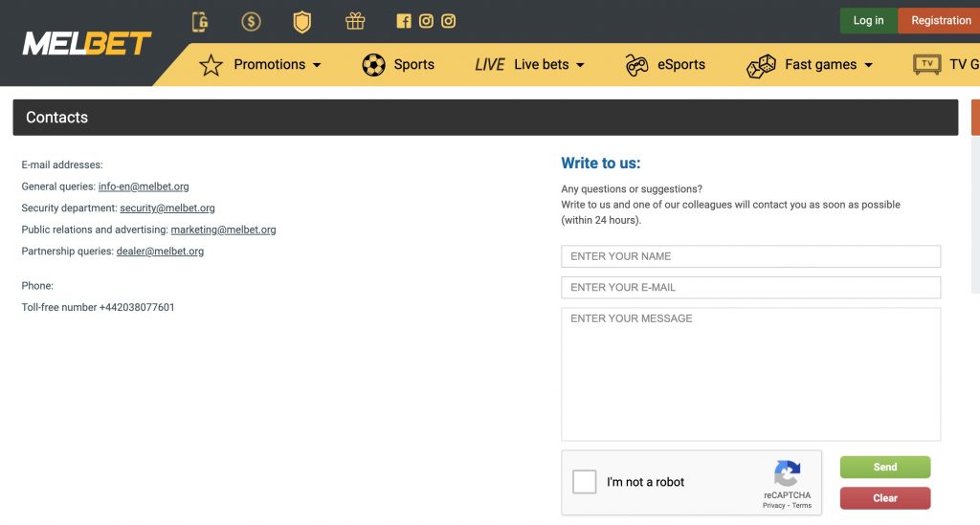Click the dollar payments icon
The image size is (980, 525).
pos(251,22)
